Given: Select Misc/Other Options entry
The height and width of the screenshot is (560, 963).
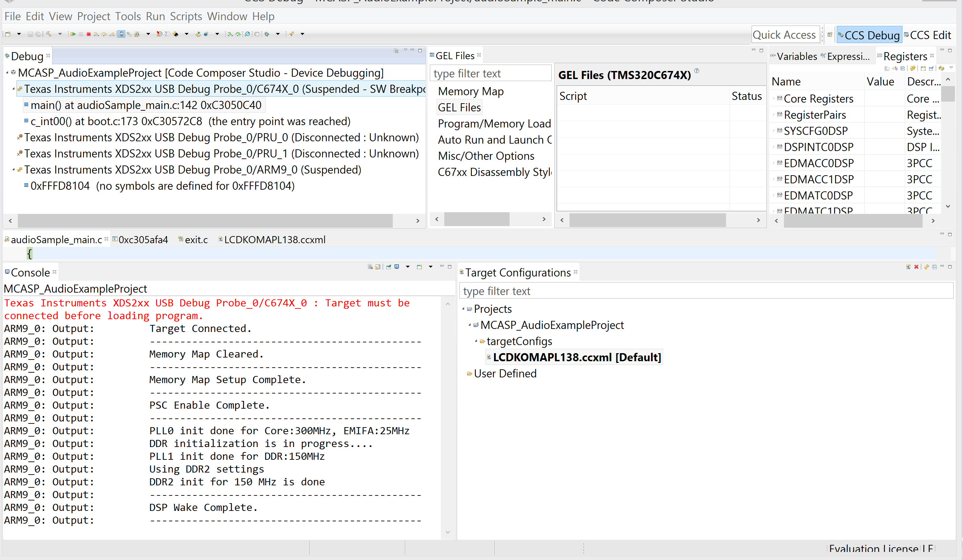Looking at the screenshot, I should tap(486, 156).
